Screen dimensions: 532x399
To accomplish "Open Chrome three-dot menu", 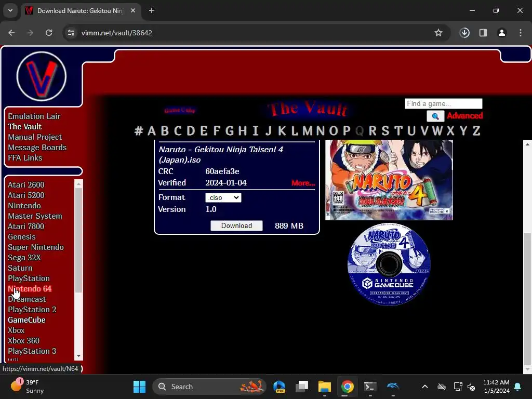I will tap(520, 33).
